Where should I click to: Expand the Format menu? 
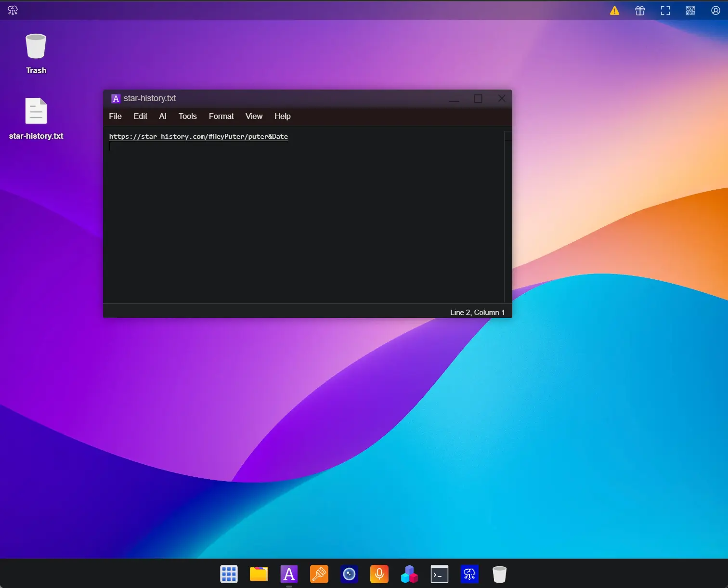click(x=221, y=116)
